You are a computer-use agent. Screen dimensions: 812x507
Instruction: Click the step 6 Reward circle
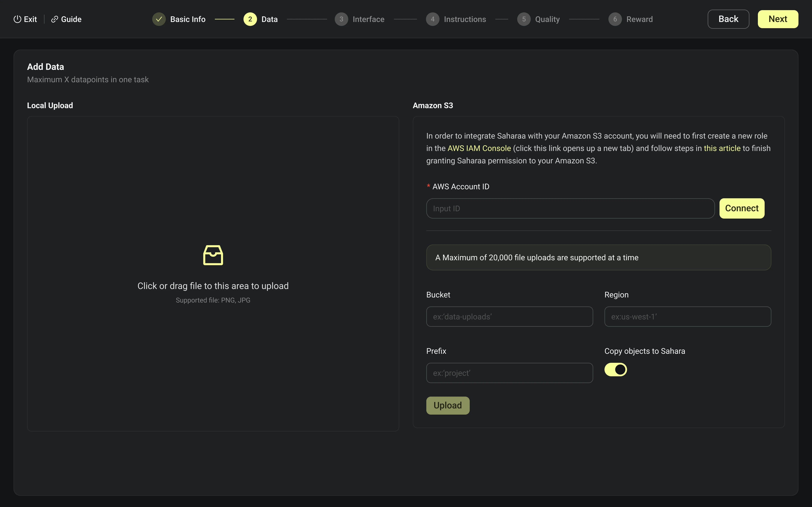point(615,19)
